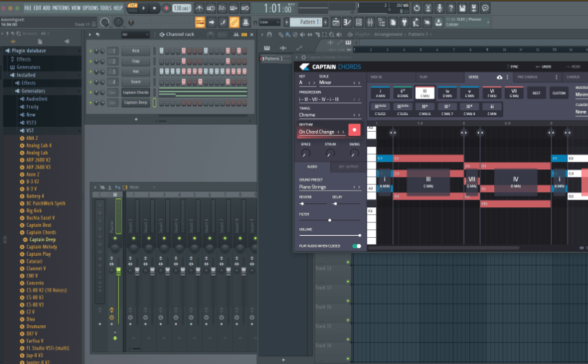Click the Channel rack graph editor icon
Screen dimensions: 588x364
(x=236, y=35)
